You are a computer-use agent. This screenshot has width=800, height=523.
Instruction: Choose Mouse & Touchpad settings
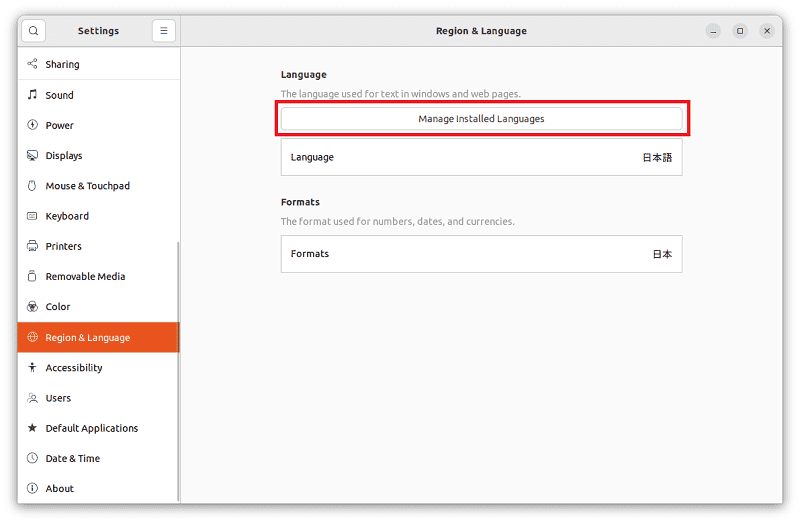pos(98,186)
